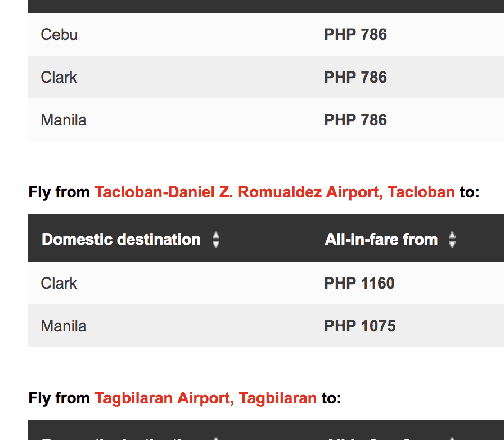Open Tacloban-Daniel Z. Romualdez Airport link
The image size is (504, 440).
click(x=274, y=192)
